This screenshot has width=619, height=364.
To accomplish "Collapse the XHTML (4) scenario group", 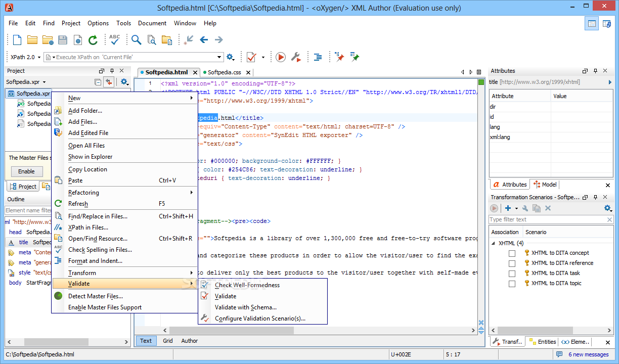I will point(494,243).
